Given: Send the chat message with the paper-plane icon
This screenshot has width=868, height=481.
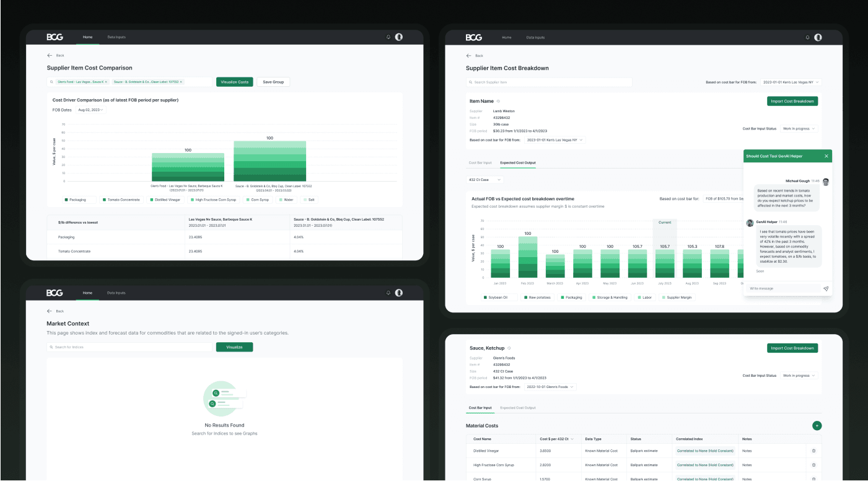Looking at the screenshot, I should (826, 288).
